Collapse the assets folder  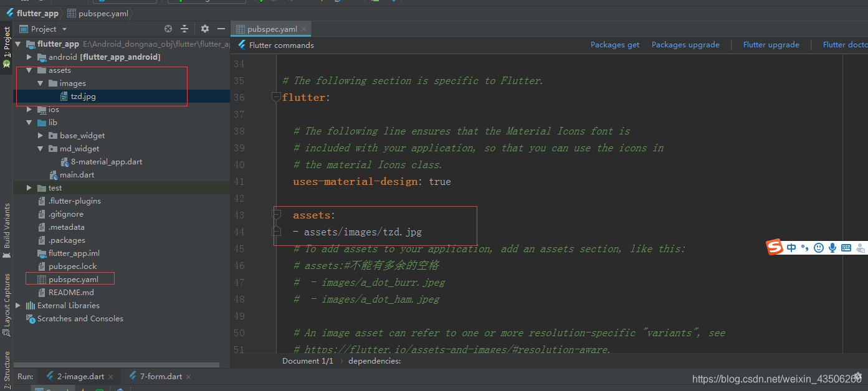point(29,70)
